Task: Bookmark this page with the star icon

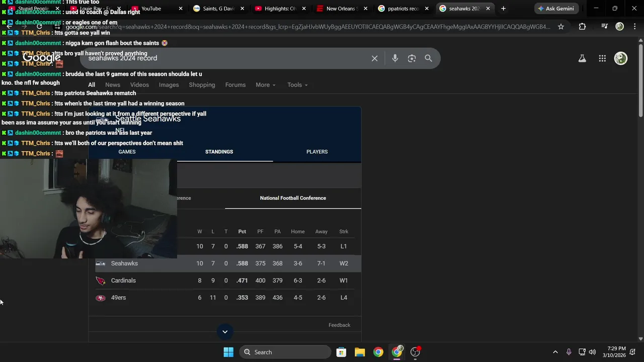Action: (561, 27)
